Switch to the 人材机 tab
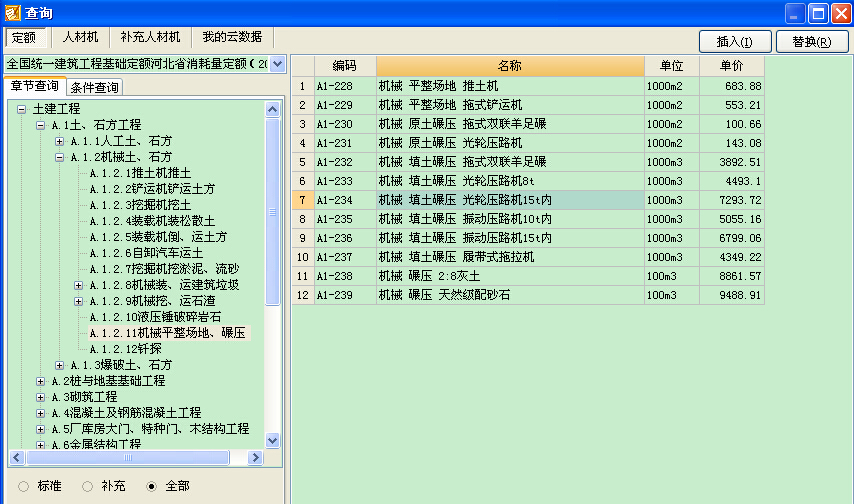 click(x=81, y=37)
